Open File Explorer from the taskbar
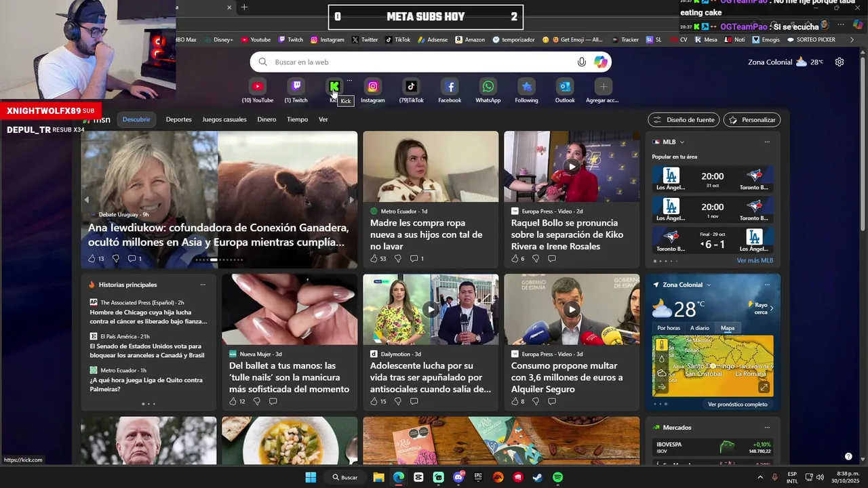Viewport: 868px width, 488px height. pos(379,477)
